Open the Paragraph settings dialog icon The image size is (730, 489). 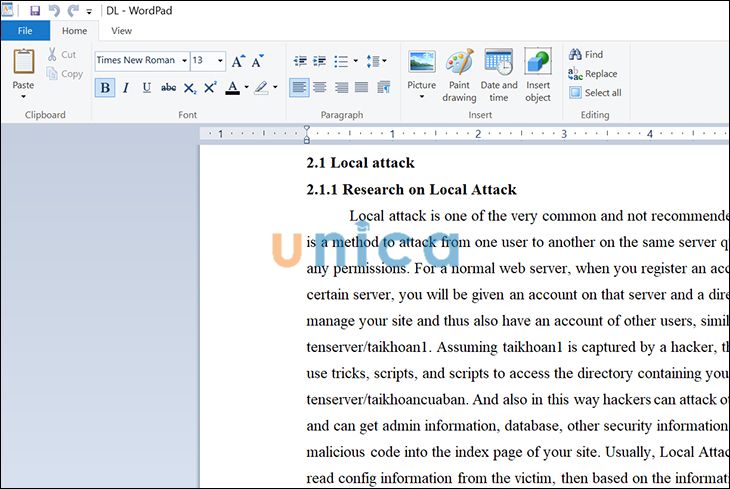coord(384,88)
